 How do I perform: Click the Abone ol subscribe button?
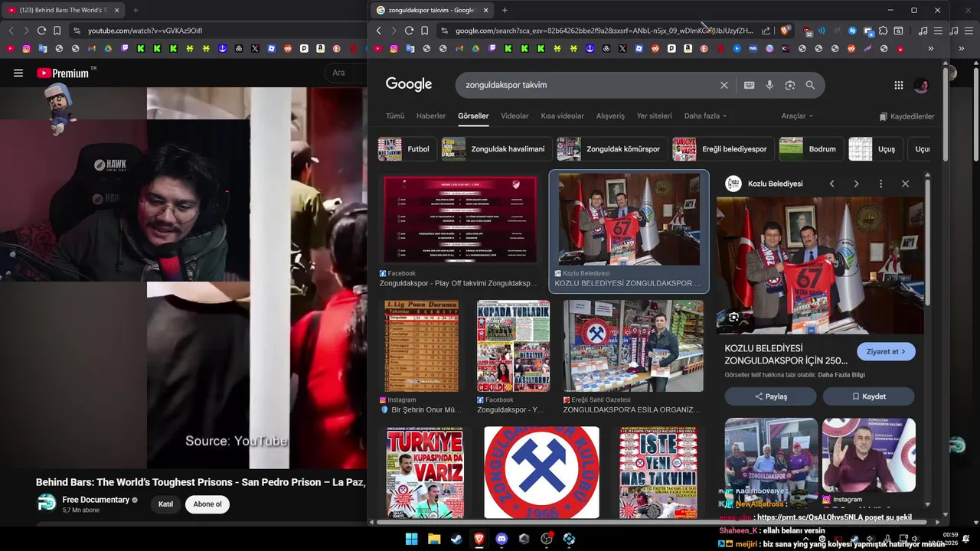coord(207,504)
